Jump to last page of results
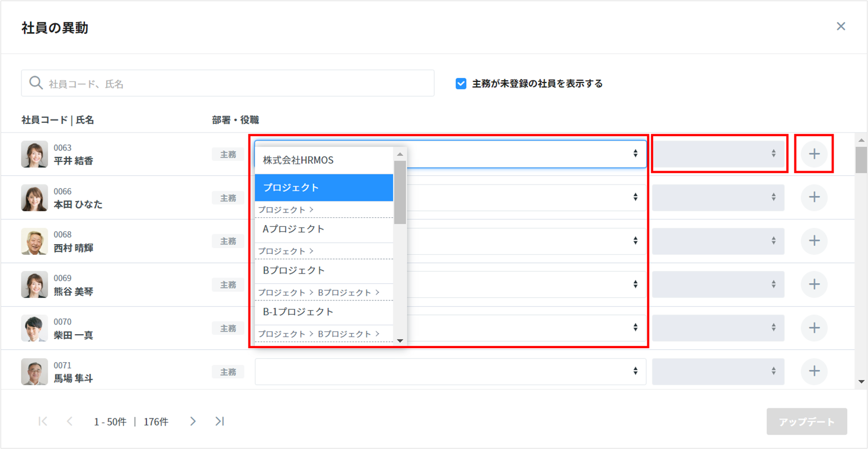 click(220, 422)
